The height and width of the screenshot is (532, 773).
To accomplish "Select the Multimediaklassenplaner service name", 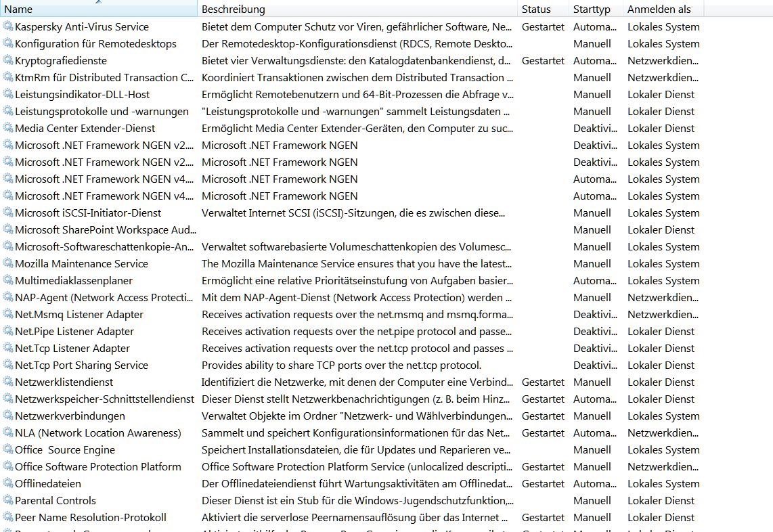I will [x=74, y=280].
